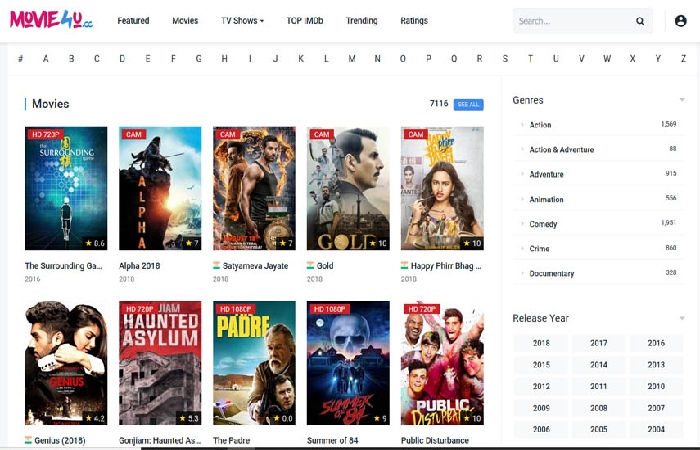
Task: Go to the Movies nav item
Action: [x=185, y=21]
